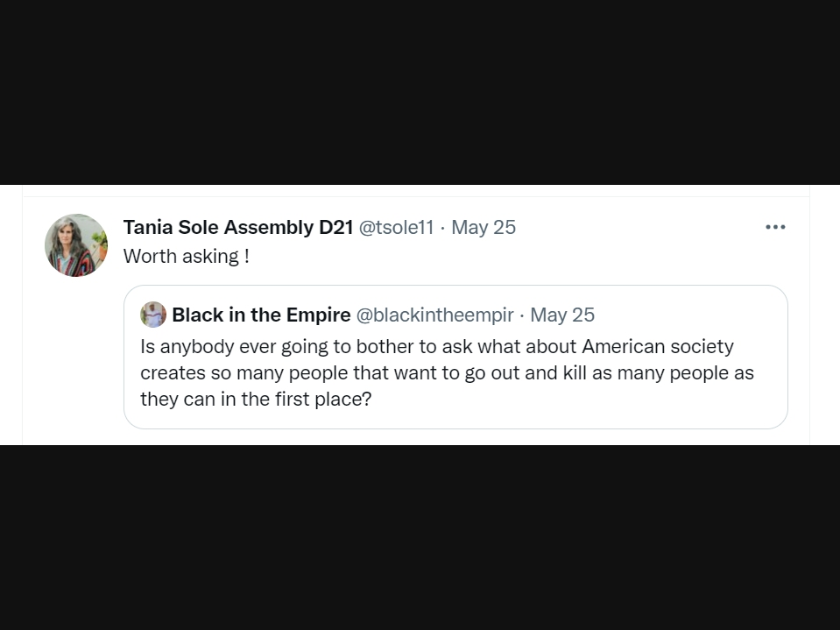The image size is (840, 630).
Task: Click the "Worth asking !" tweet text
Action: tap(186, 256)
